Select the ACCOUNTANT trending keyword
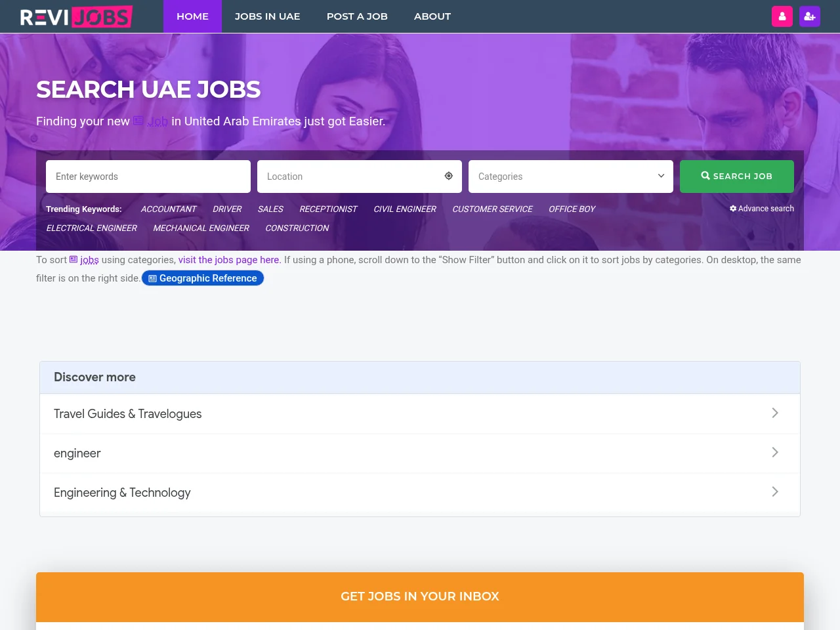 [x=169, y=209]
